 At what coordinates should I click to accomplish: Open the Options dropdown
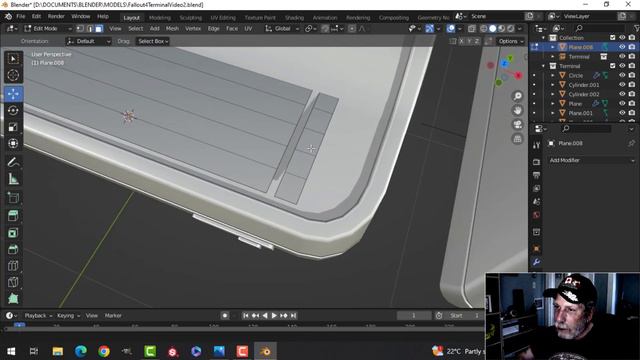pos(511,41)
